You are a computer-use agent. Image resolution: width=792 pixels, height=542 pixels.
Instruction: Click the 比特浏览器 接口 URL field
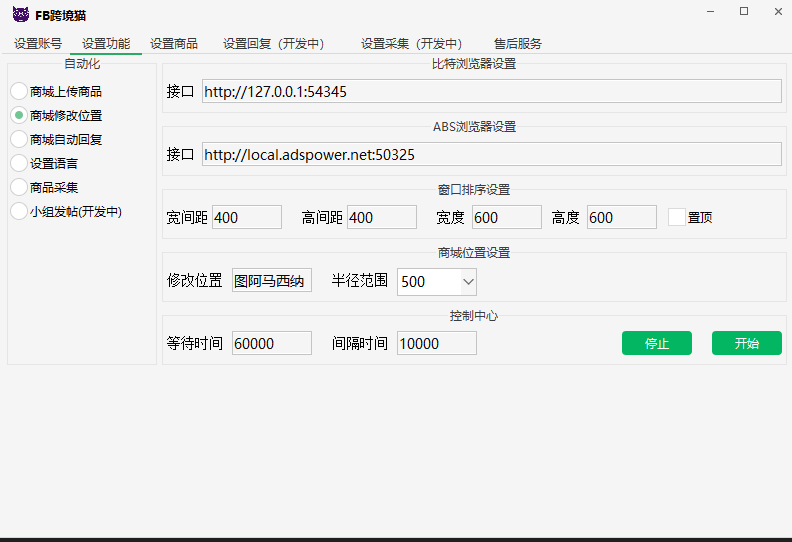(x=491, y=91)
